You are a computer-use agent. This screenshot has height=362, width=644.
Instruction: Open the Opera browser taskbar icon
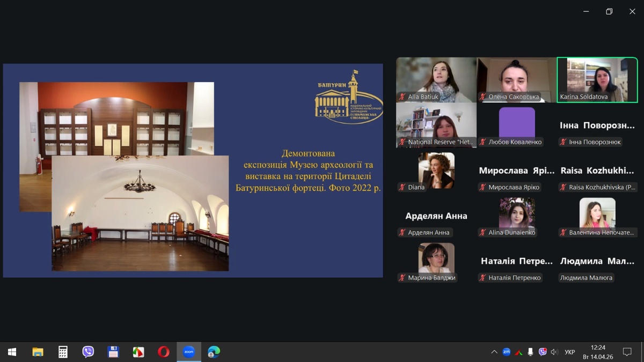pos(164,352)
